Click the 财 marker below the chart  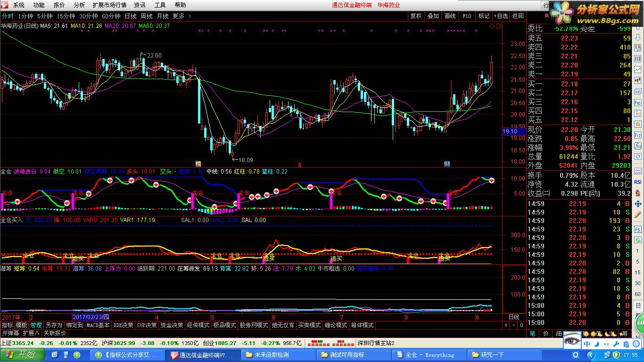pos(447,164)
